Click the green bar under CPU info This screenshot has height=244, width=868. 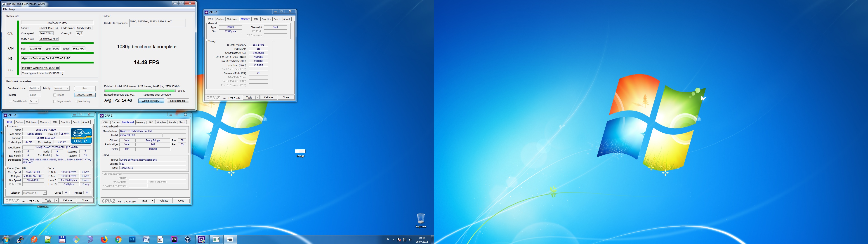(x=57, y=43)
